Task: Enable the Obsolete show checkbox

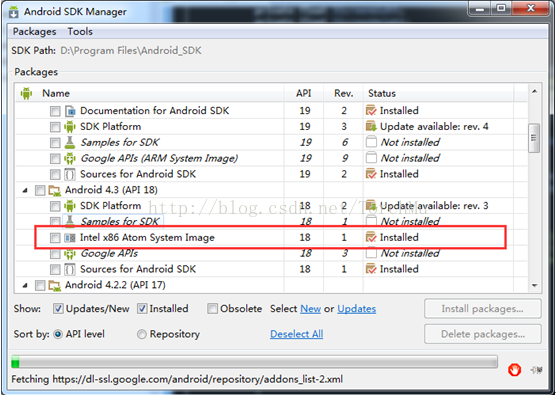Action: (212, 309)
